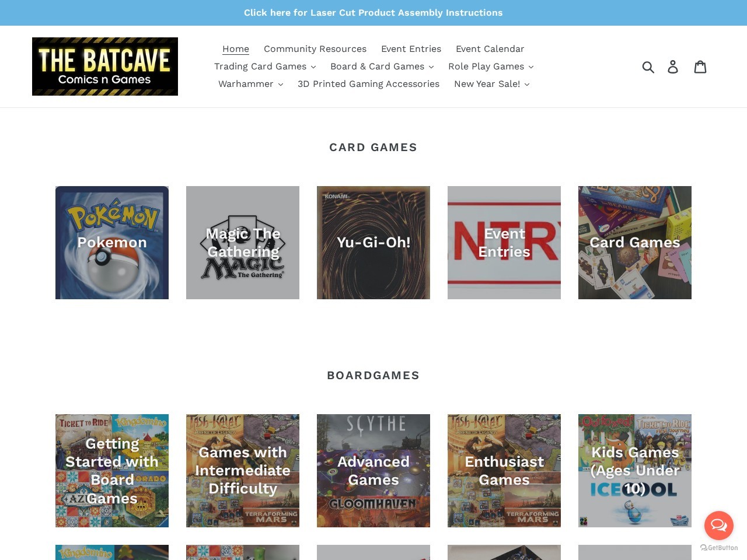Viewport: 747px width, 560px height.
Task: Open the Event Calendar menu item
Action: pyautogui.click(x=490, y=49)
